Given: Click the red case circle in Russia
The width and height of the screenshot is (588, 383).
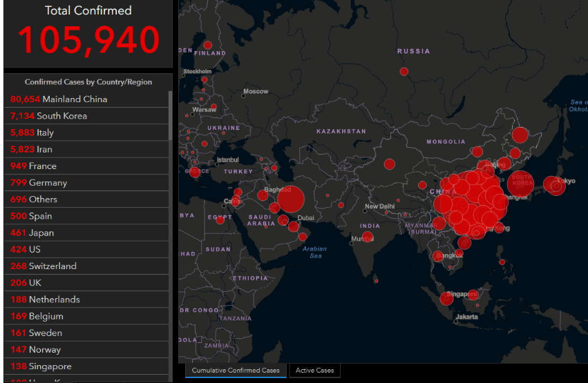Looking at the screenshot, I should click(x=404, y=72).
